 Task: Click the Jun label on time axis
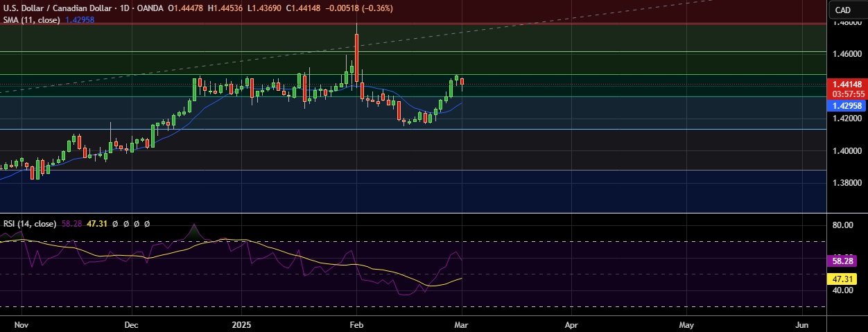801,324
